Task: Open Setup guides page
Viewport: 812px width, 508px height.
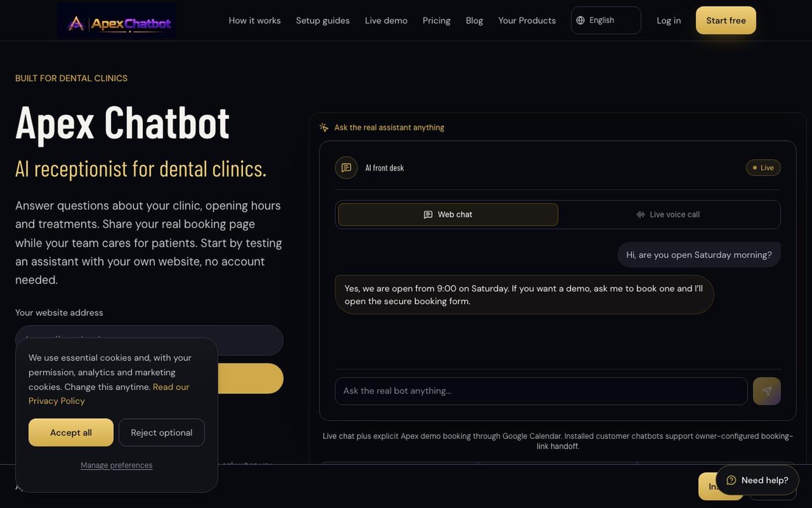Action: click(322, 20)
